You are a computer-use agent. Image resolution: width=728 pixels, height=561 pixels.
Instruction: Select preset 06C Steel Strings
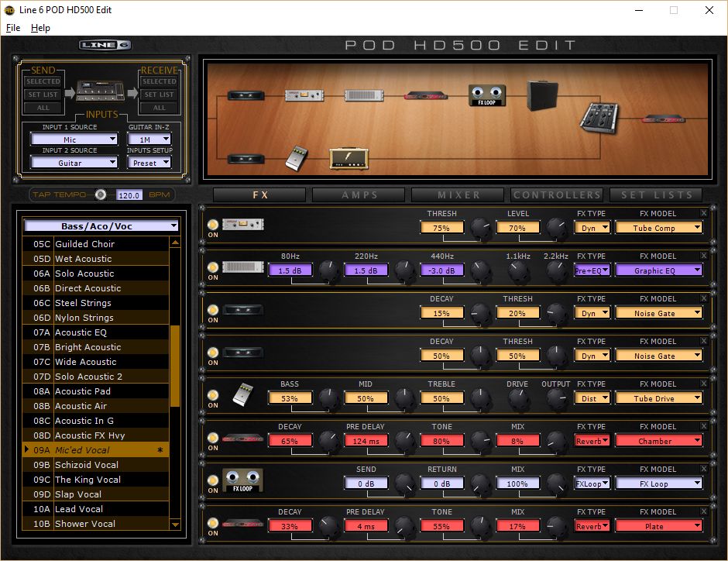pos(95,303)
